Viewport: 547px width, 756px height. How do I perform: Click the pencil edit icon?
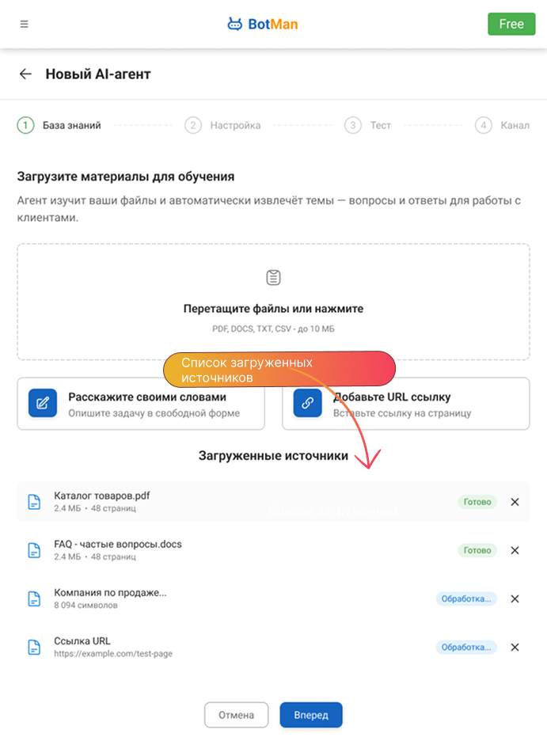click(x=43, y=403)
